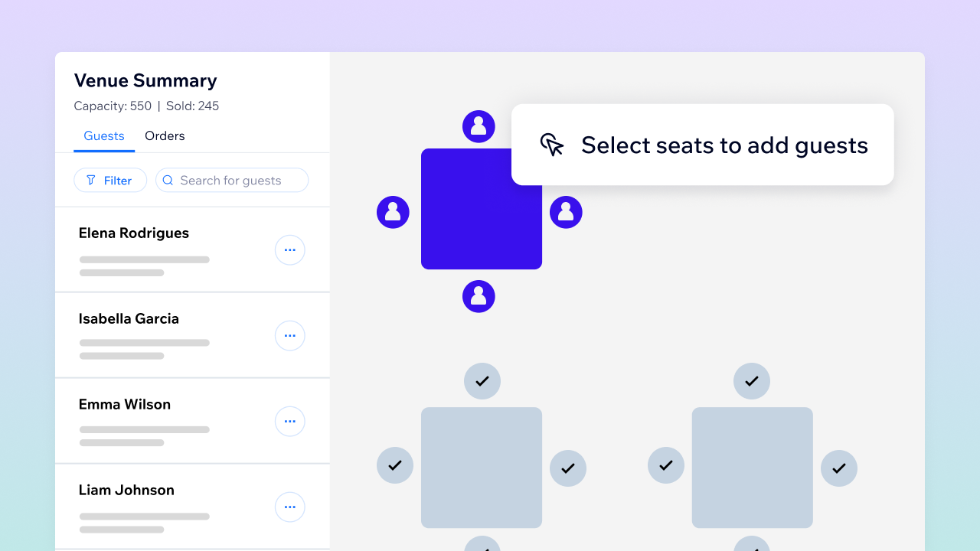The width and height of the screenshot is (980, 551).
Task: Switch to the Orders tab
Action: [x=165, y=135]
